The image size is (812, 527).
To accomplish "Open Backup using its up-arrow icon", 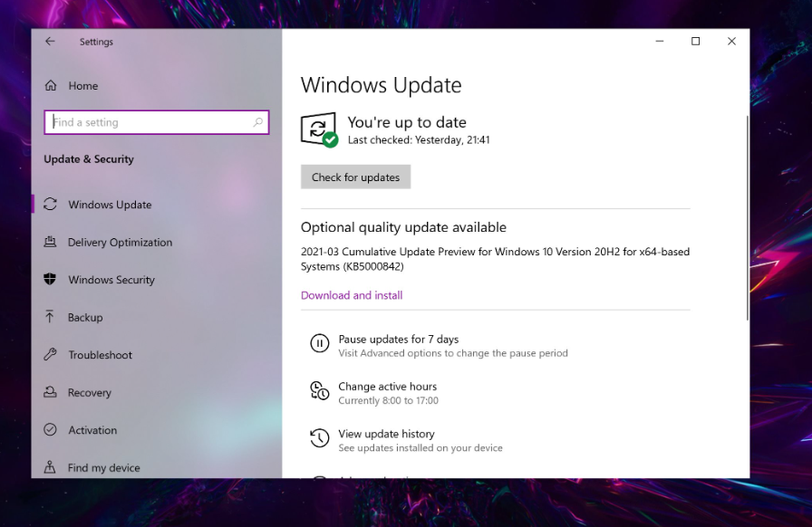I will click(50, 317).
